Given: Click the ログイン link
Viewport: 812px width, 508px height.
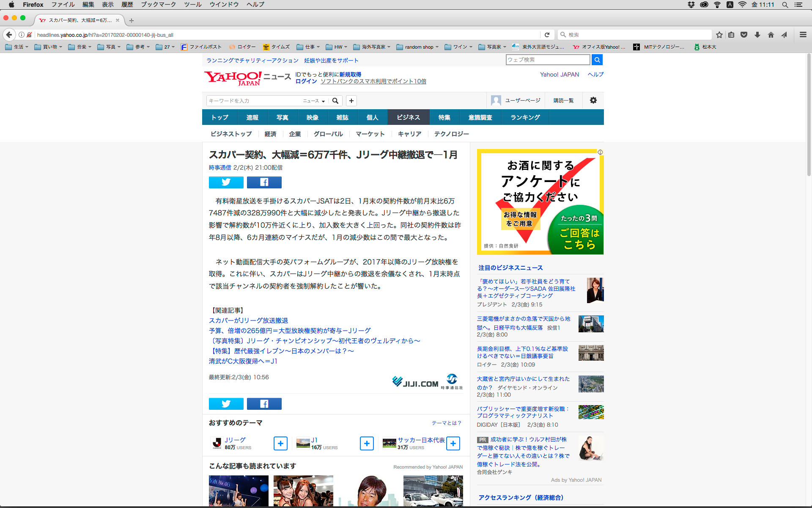Looking at the screenshot, I should click(306, 81).
